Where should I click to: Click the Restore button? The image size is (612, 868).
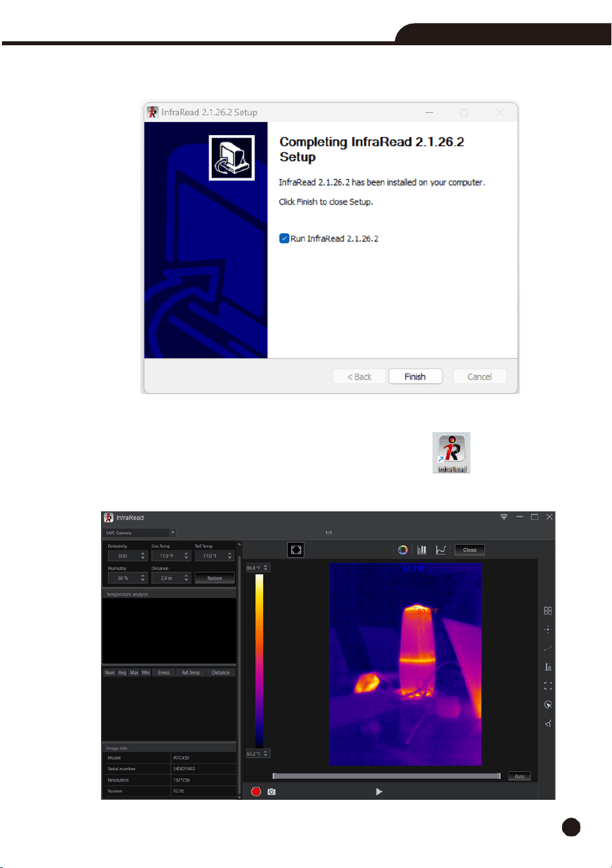pos(214,578)
